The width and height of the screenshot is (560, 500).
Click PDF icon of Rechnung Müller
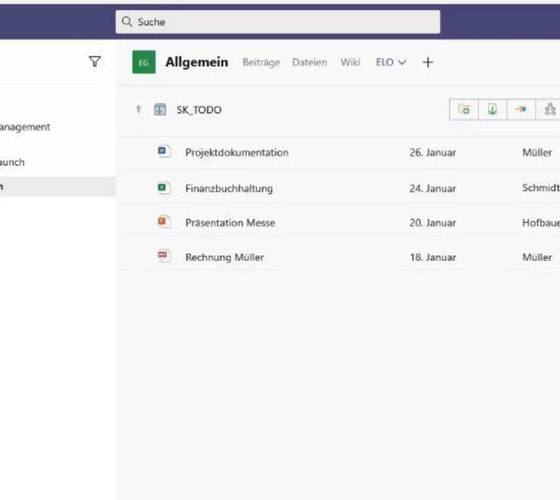(164, 256)
